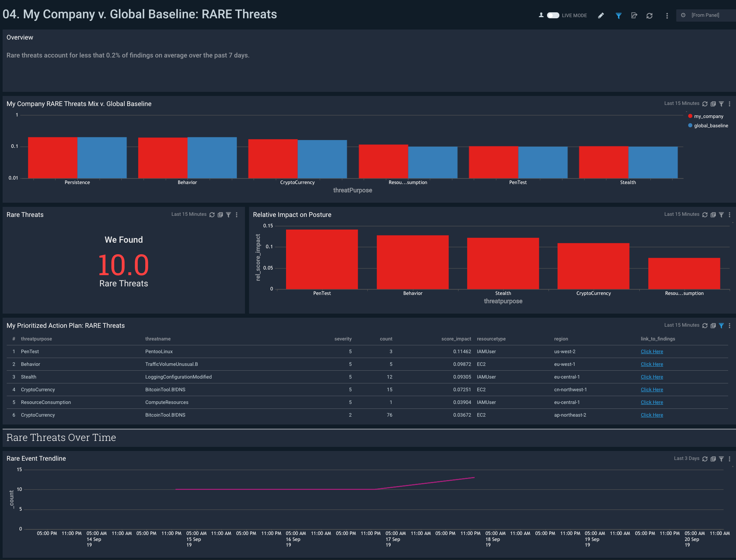The image size is (736, 560).
Task: Open the dashboard three-dot overflow menu
Action: click(667, 15)
